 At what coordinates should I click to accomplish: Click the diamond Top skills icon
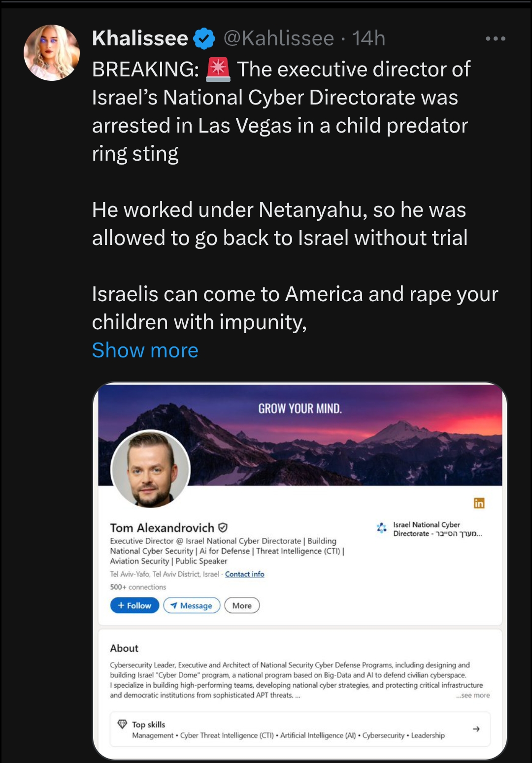point(122,724)
